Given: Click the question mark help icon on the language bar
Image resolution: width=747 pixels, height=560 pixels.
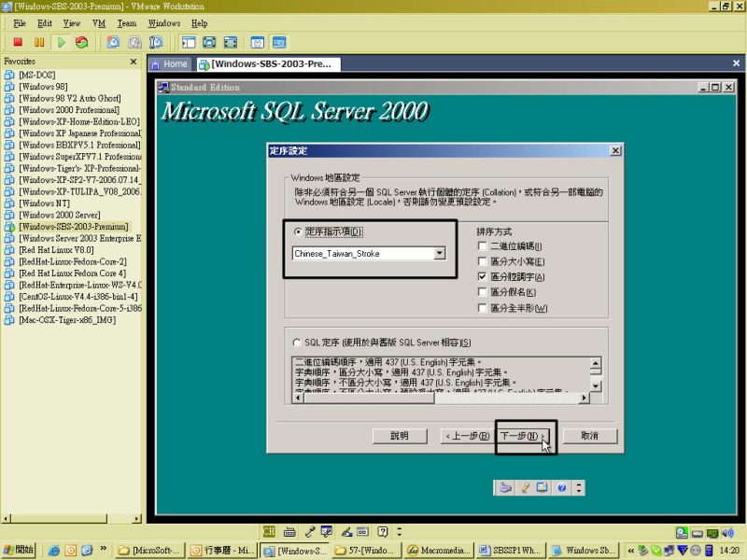Looking at the screenshot, I should coord(383,531).
